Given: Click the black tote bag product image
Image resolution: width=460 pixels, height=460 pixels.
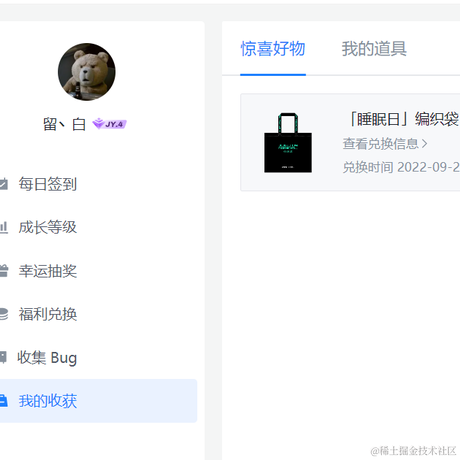Looking at the screenshot, I should click(x=288, y=143).
